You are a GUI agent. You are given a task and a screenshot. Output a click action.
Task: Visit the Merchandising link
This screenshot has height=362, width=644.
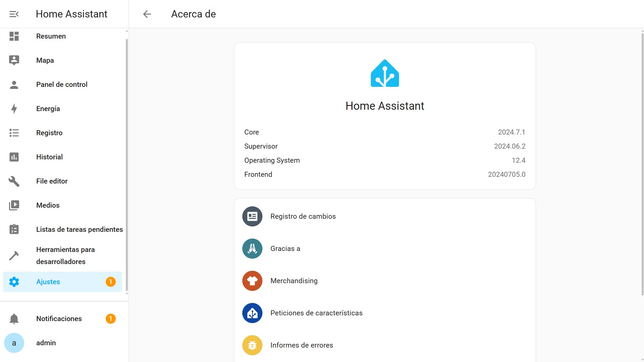click(x=294, y=281)
